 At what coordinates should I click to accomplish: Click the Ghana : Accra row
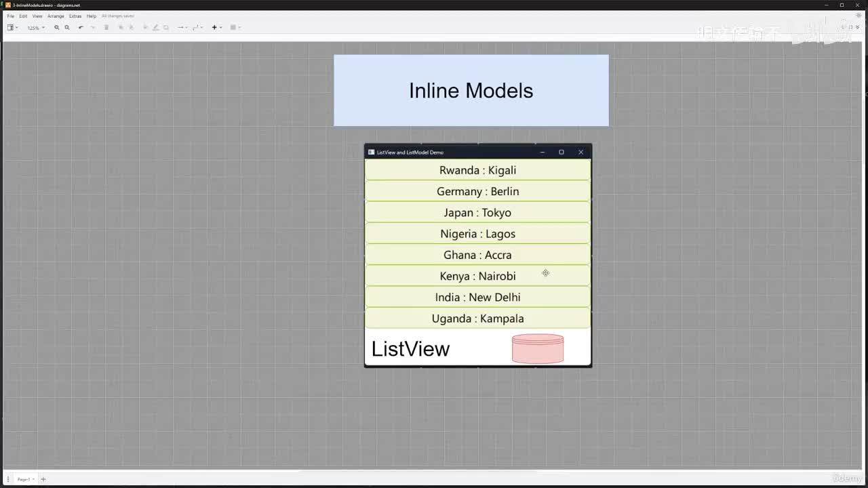coord(477,255)
